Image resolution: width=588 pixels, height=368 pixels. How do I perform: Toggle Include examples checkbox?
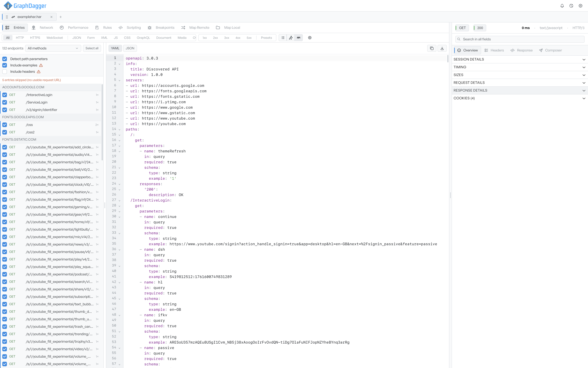(5, 65)
